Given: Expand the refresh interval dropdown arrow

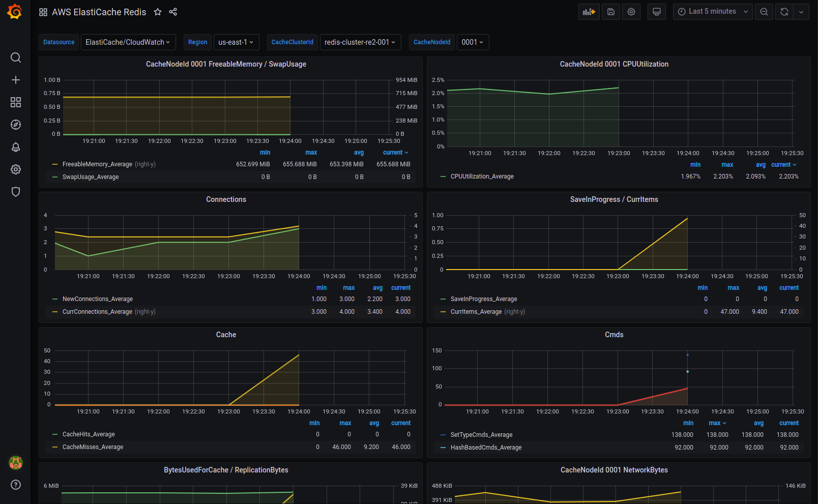Looking at the screenshot, I should point(801,12).
